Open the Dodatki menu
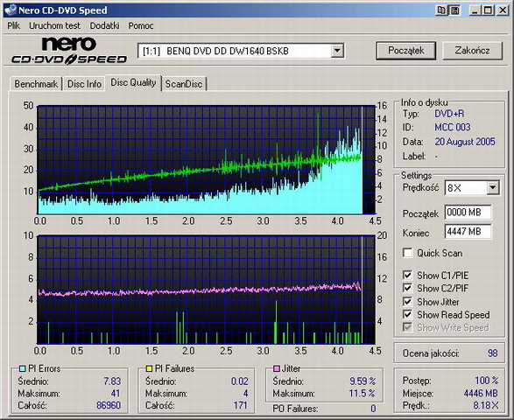This screenshot has height=420, width=514. coord(104,25)
